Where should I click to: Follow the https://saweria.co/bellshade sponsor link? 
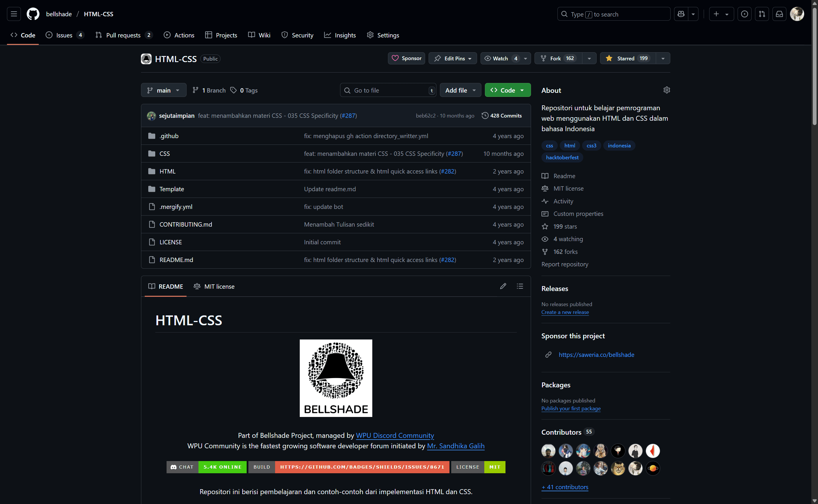point(596,354)
